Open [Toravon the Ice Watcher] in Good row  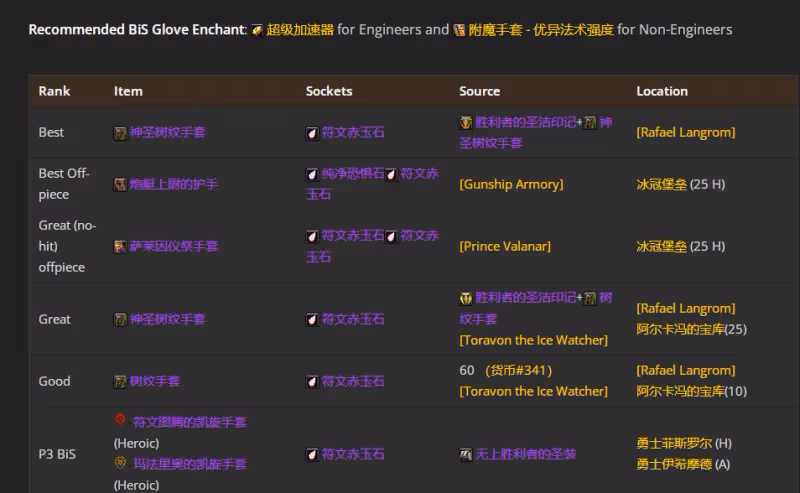click(534, 391)
